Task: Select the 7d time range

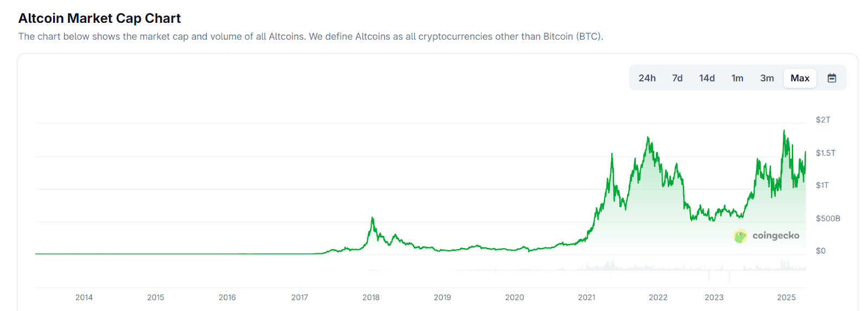Action: click(677, 78)
